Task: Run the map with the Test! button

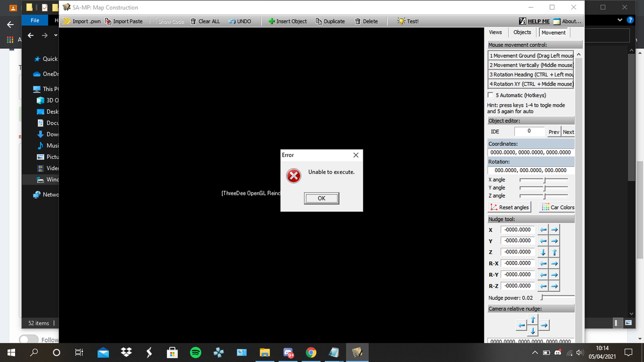Action: click(408, 21)
